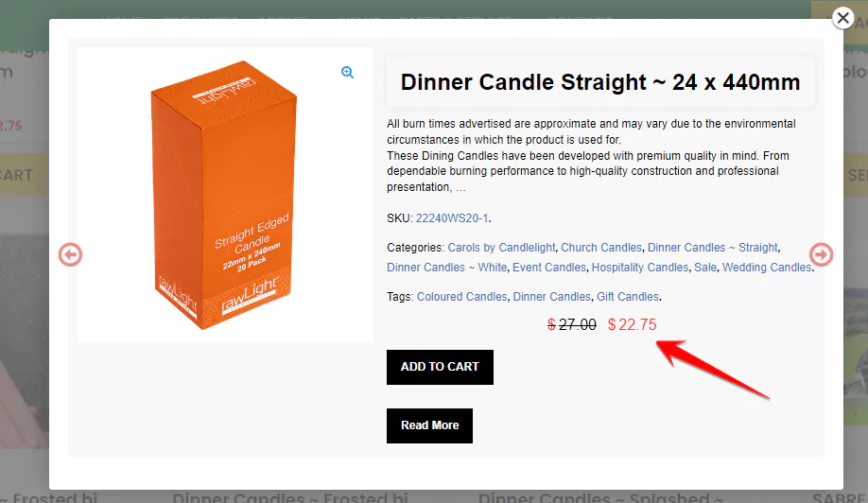Open the Sale category link

pos(705,268)
